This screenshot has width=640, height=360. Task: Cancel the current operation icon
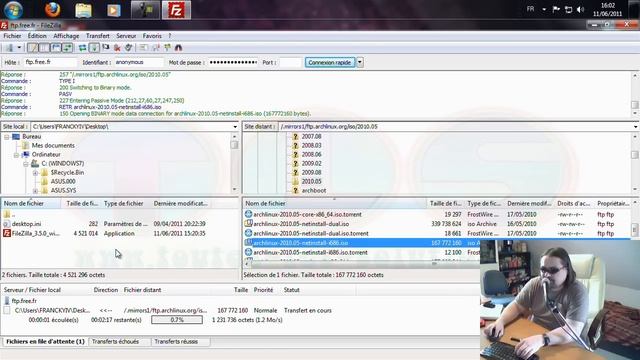(106, 48)
